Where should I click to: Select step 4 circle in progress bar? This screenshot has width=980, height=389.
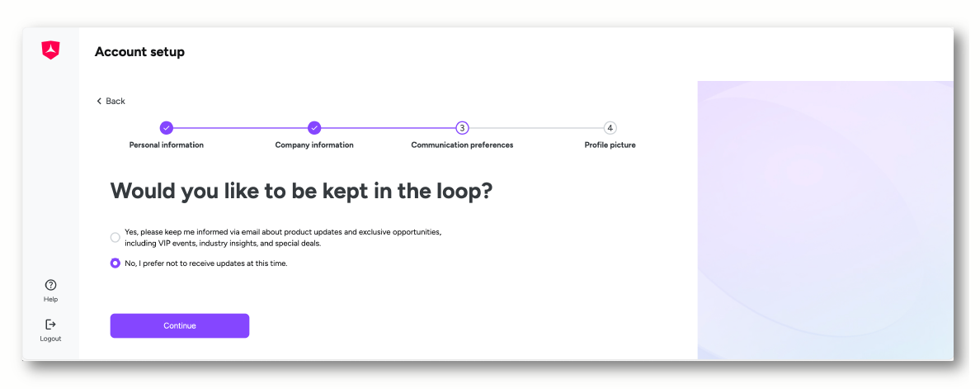[x=610, y=127]
